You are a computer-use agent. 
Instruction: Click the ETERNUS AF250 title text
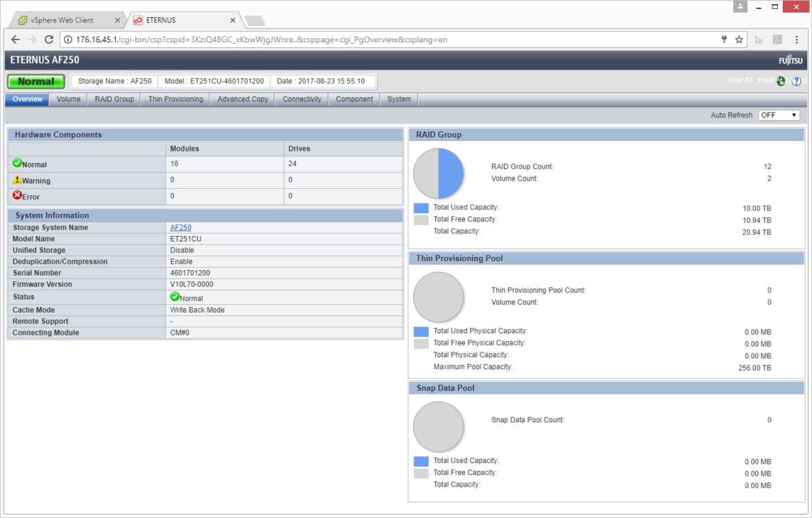tap(44, 60)
